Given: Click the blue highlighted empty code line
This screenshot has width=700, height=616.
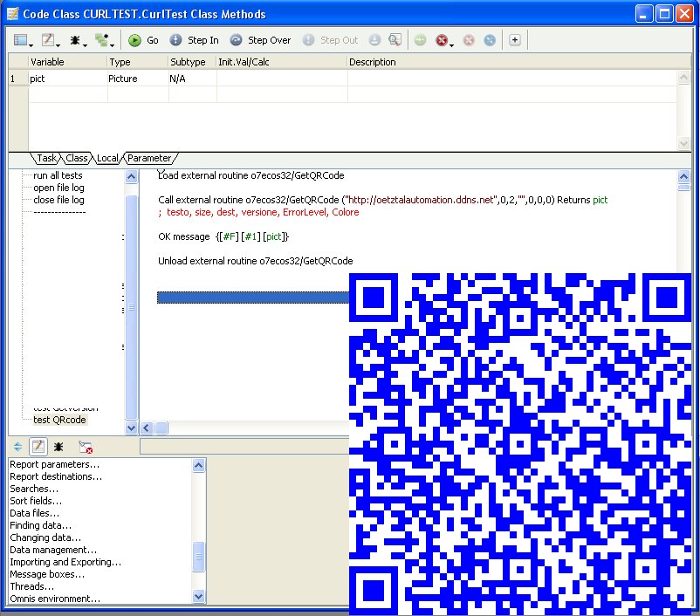Looking at the screenshot, I should click(253, 298).
